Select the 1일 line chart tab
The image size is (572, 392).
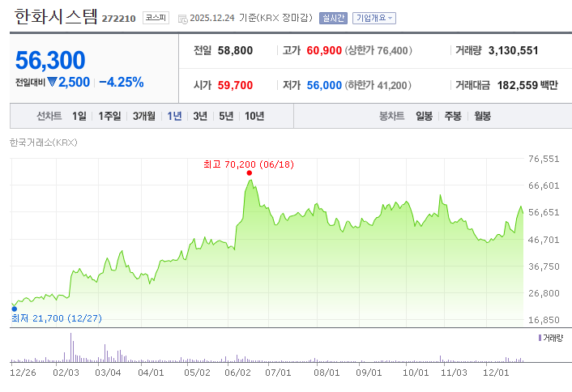pos(79,116)
